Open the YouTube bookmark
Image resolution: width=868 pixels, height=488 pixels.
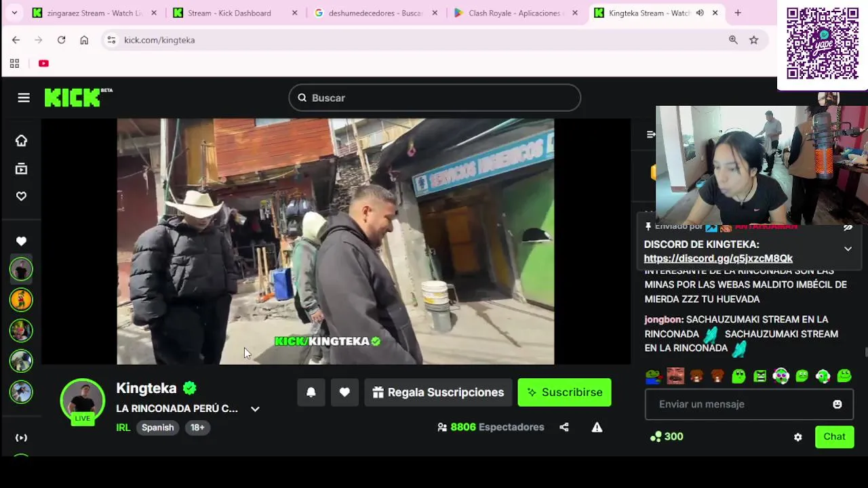pos(43,64)
